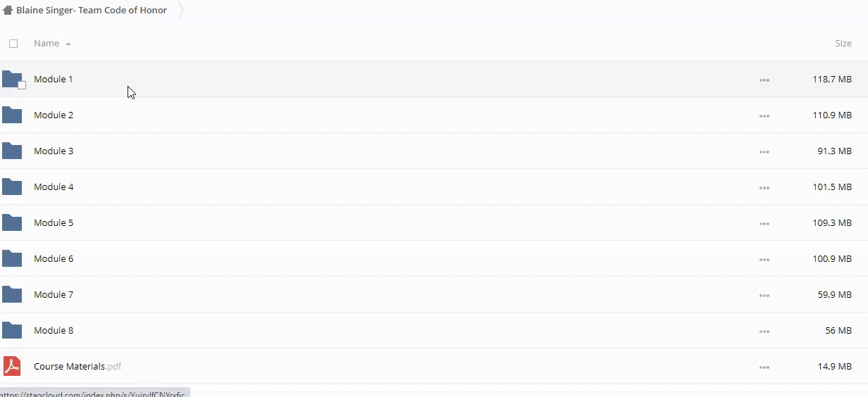Sort files by Size column

pyautogui.click(x=843, y=44)
